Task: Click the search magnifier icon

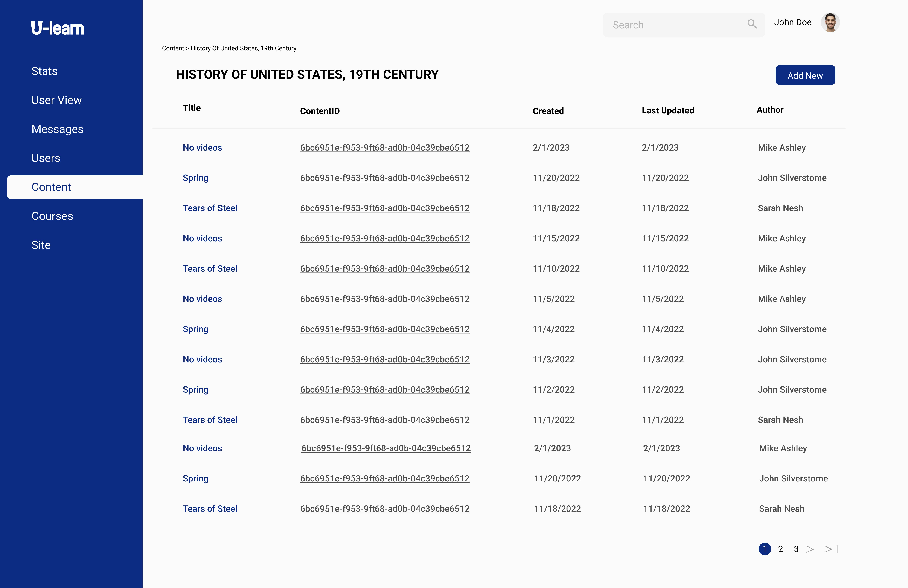Action: coord(752,24)
